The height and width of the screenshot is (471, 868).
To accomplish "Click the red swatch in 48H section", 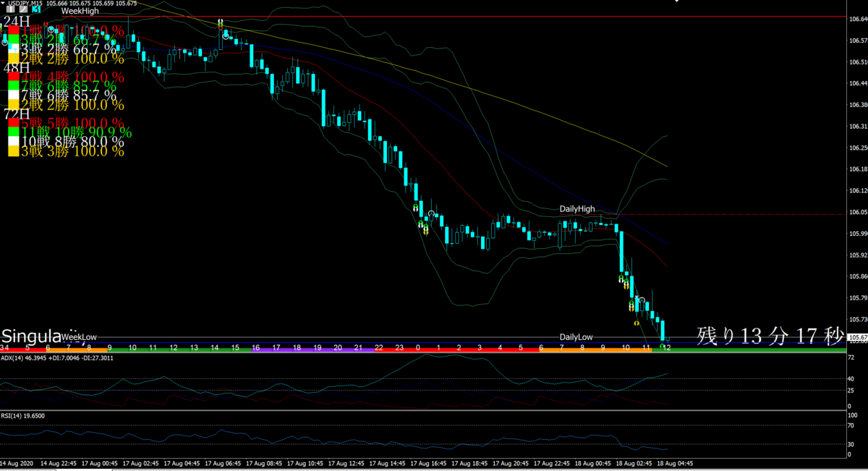I will [13, 77].
